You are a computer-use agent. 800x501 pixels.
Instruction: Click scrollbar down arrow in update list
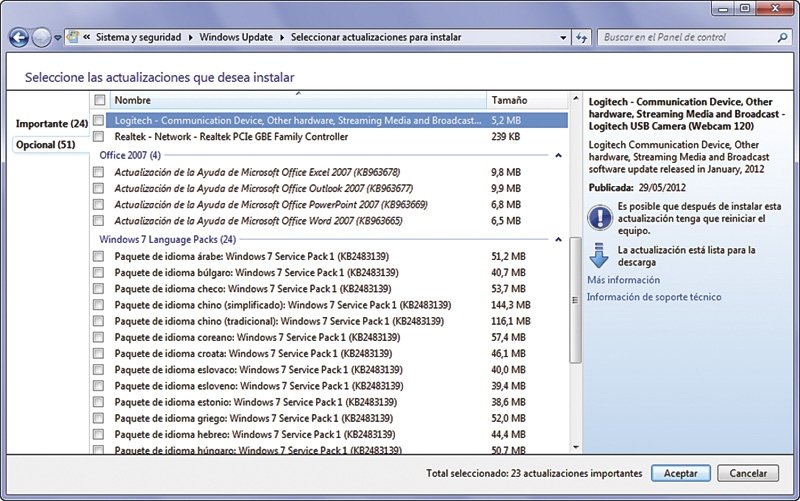(x=576, y=447)
